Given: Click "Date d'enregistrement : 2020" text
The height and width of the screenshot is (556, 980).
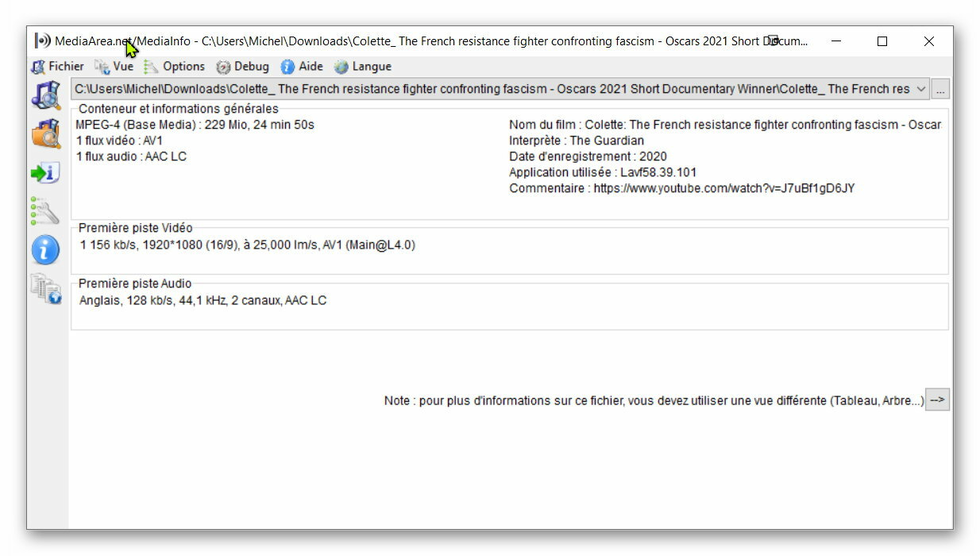Looking at the screenshot, I should 588,156.
